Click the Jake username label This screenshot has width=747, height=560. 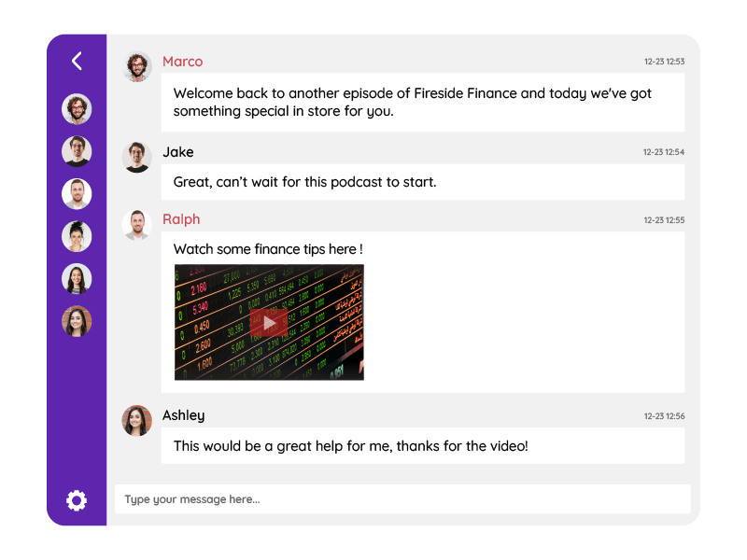click(178, 152)
